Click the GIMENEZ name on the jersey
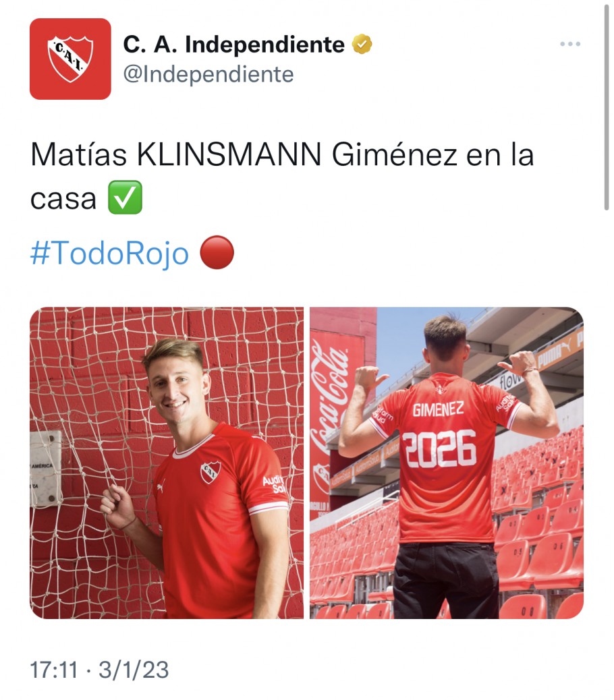 438,409
